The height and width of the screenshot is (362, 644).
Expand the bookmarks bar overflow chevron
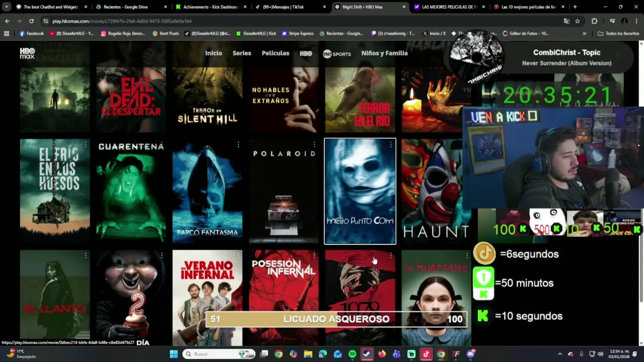[584, 33]
